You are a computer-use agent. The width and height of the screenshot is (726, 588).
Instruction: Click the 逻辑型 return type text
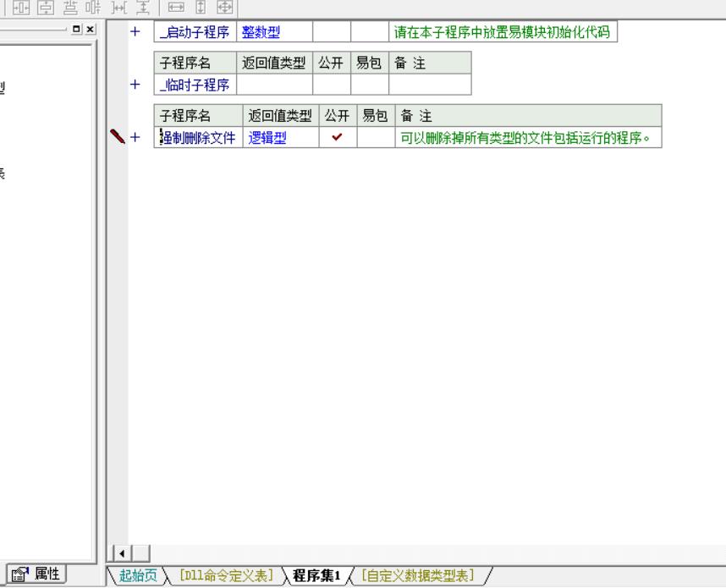(x=267, y=138)
